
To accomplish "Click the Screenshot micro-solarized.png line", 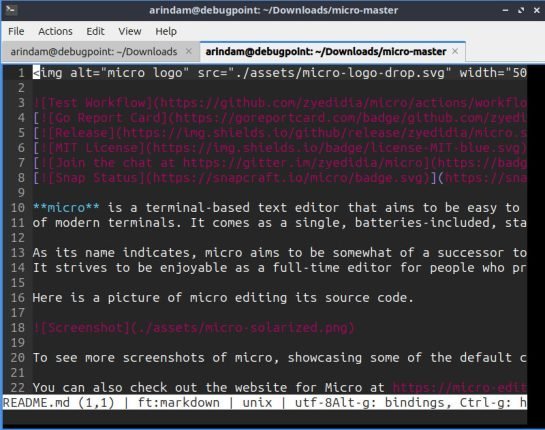I will (x=194, y=327).
